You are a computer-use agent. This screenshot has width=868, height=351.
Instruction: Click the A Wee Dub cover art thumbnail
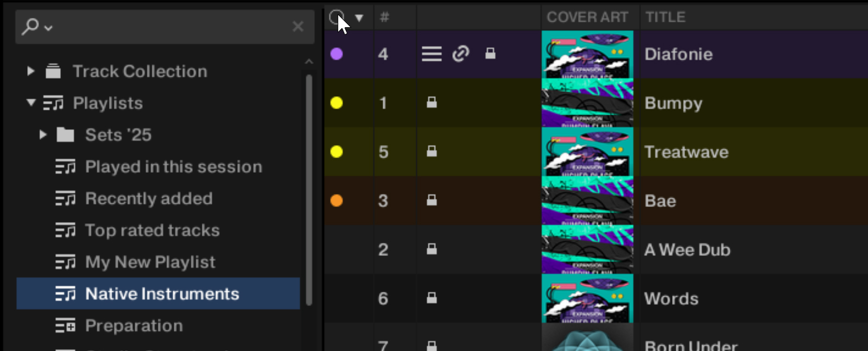pyautogui.click(x=587, y=249)
